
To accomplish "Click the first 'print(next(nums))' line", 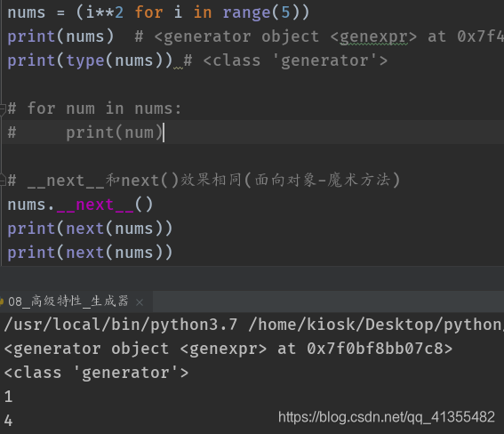I will pos(90,229).
